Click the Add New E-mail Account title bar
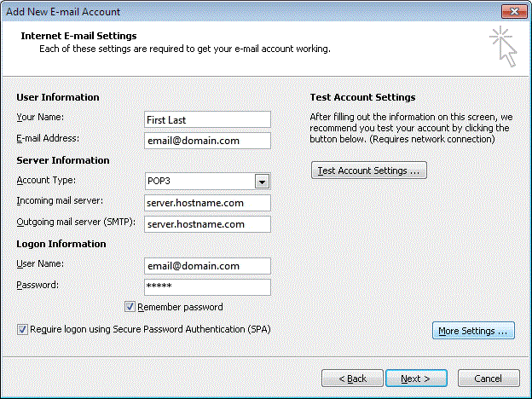 click(x=213, y=11)
